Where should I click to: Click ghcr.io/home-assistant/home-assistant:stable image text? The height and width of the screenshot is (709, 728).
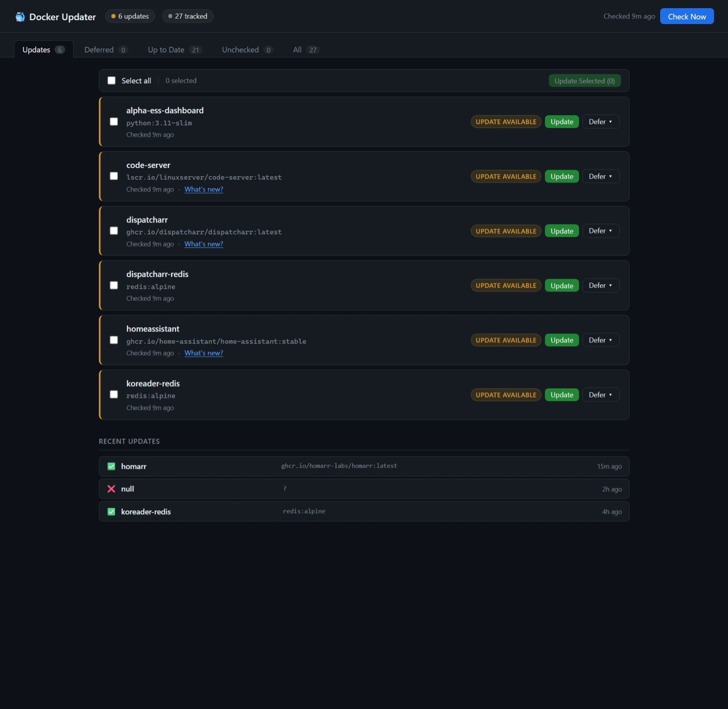[216, 341]
